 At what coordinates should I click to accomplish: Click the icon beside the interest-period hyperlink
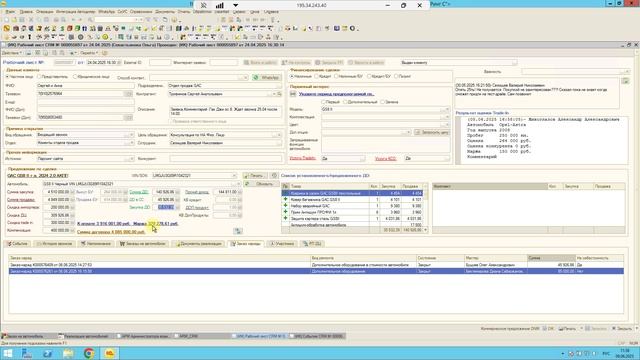pyautogui.click(x=293, y=94)
